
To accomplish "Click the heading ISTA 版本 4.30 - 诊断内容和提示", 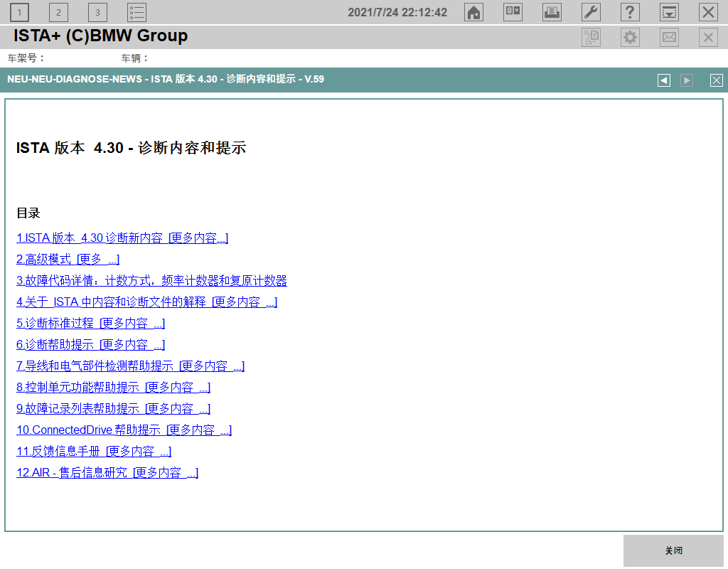I will point(131,148).
